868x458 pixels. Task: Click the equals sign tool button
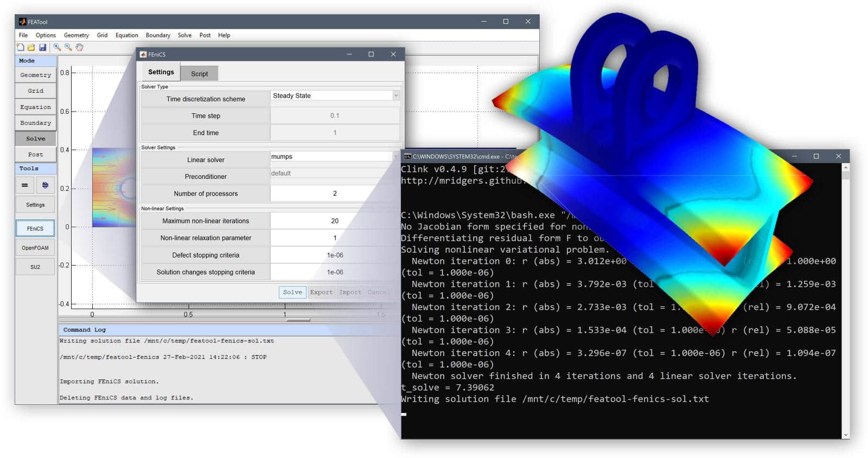coord(24,185)
